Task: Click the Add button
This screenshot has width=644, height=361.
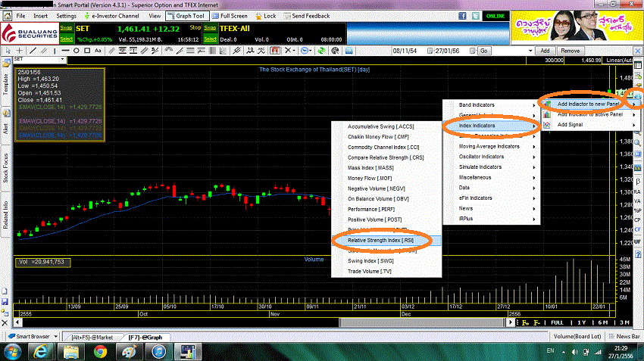Action: click(x=545, y=51)
